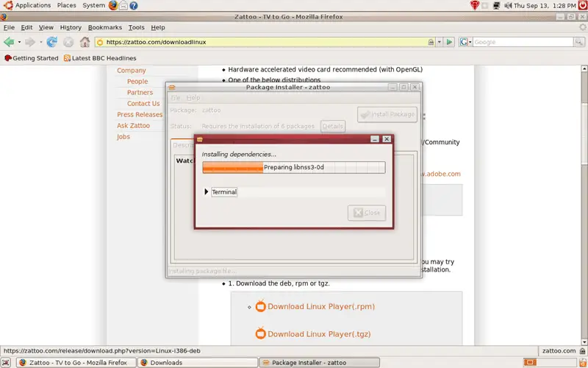Click the date and time clock in top panel

(x=545, y=6)
